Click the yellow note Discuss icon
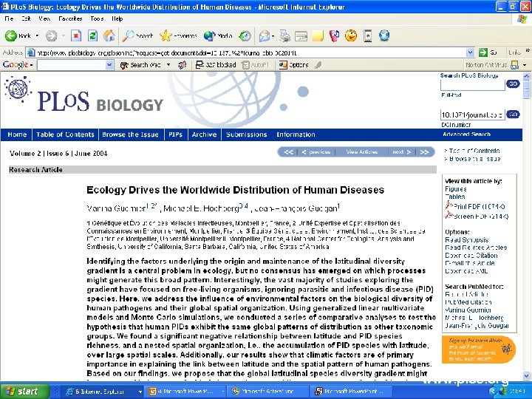 coord(318,35)
